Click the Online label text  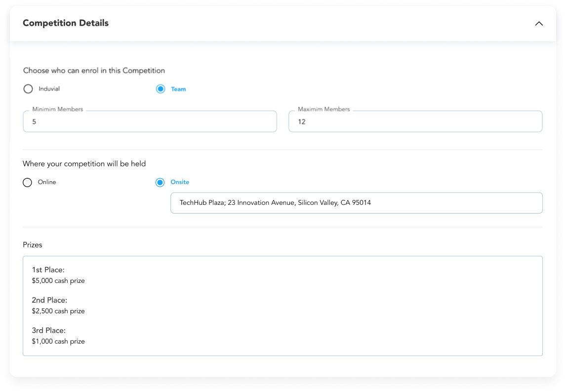(x=47, y=182)
